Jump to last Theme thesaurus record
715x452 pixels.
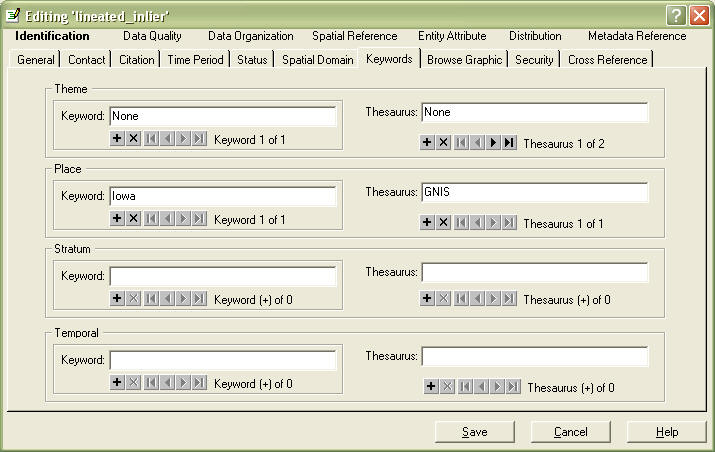click(509, 143)
